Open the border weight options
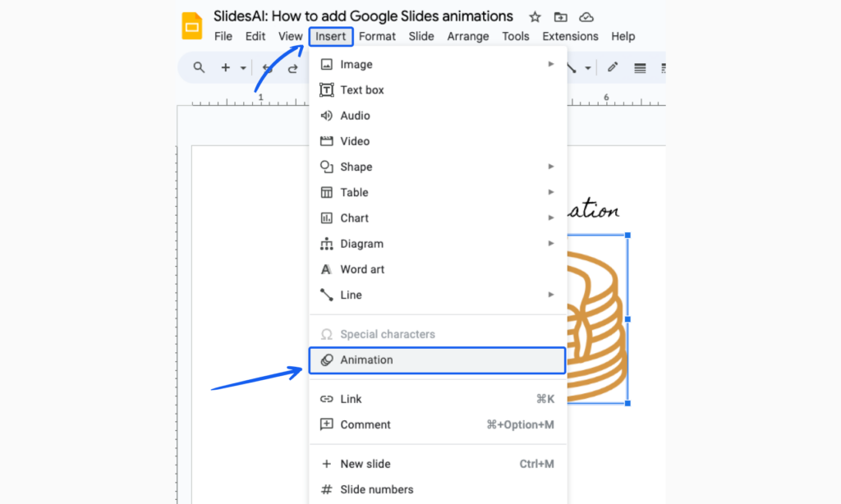Screen dimensions: 841x504 [641, 67]
